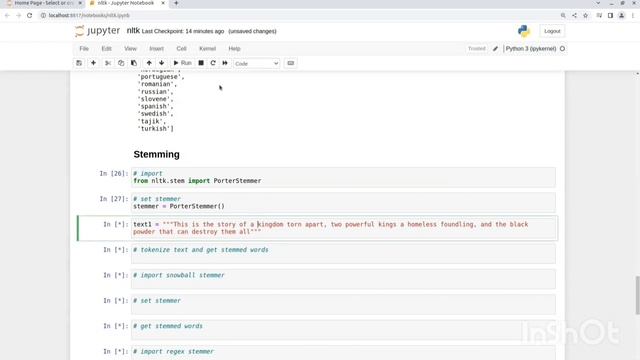The height and width of the screenshot is (360, 640).
Task: Go back in the browser
Action: [7, 16]
